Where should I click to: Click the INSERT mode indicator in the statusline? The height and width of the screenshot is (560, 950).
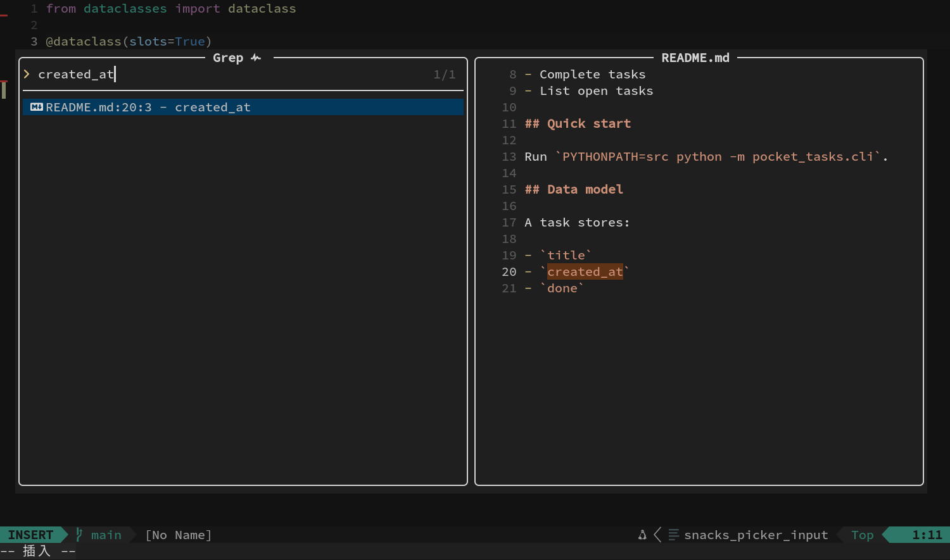pyautogui.click(x=30, y=535)
